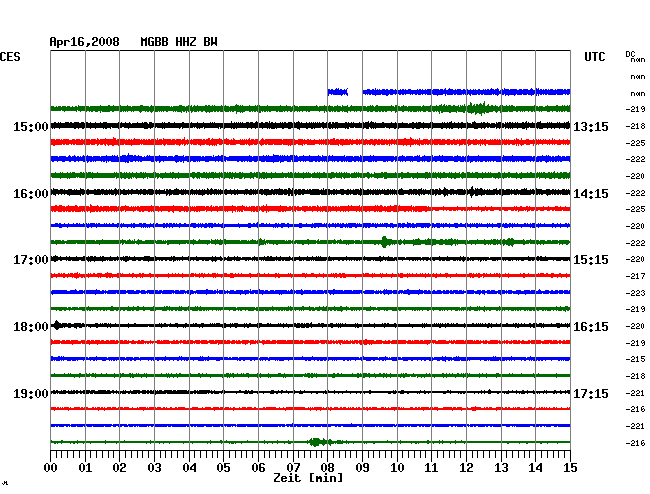The image size is (650, 494).
Task: Click the seismic burst starting the 18:00 black trace
Action: coord(57,325)
